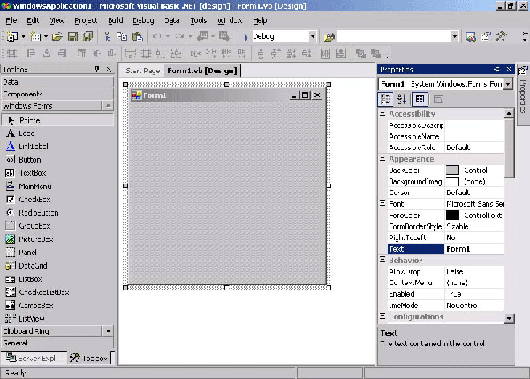Open the File menu
The width and height of the screenshot is (530, 379).
tap(11, 21)
